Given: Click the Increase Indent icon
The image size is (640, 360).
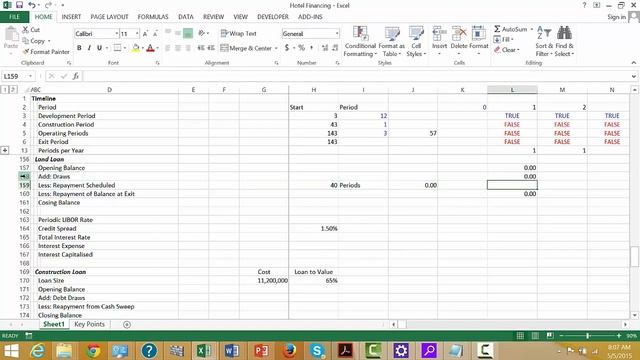Looking at the screenshot, I should click(x=211, y=48).
